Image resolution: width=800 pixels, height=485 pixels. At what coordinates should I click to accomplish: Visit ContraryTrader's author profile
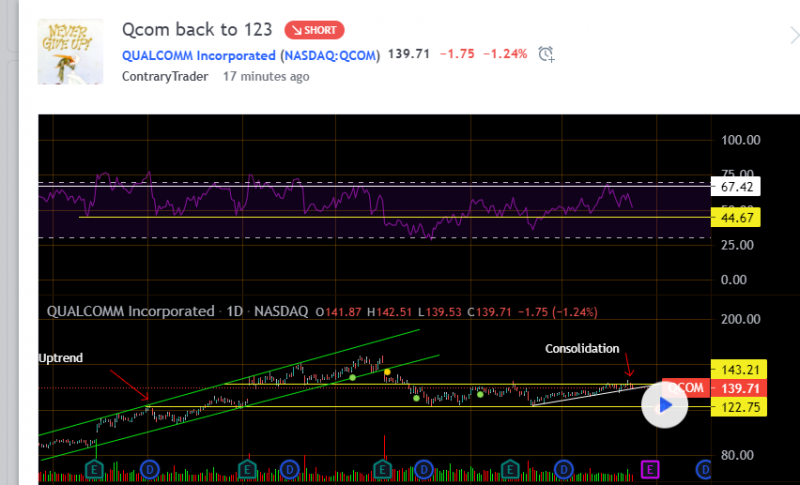click(x=166, y=76)
